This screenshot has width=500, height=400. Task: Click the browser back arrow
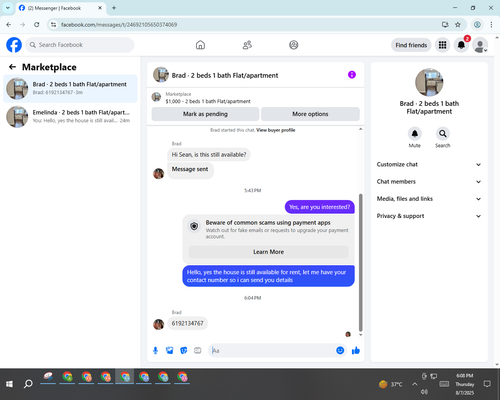point(9,25)
